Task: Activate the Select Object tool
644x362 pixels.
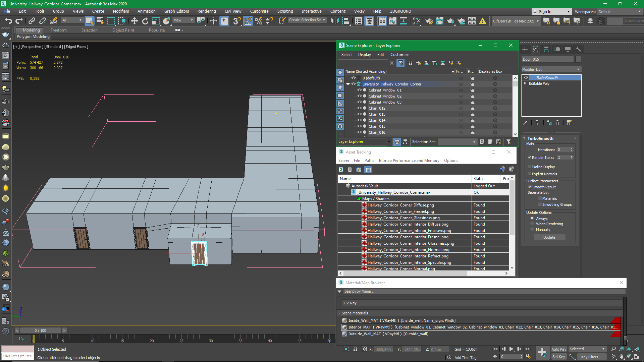Action: point(89,21)
